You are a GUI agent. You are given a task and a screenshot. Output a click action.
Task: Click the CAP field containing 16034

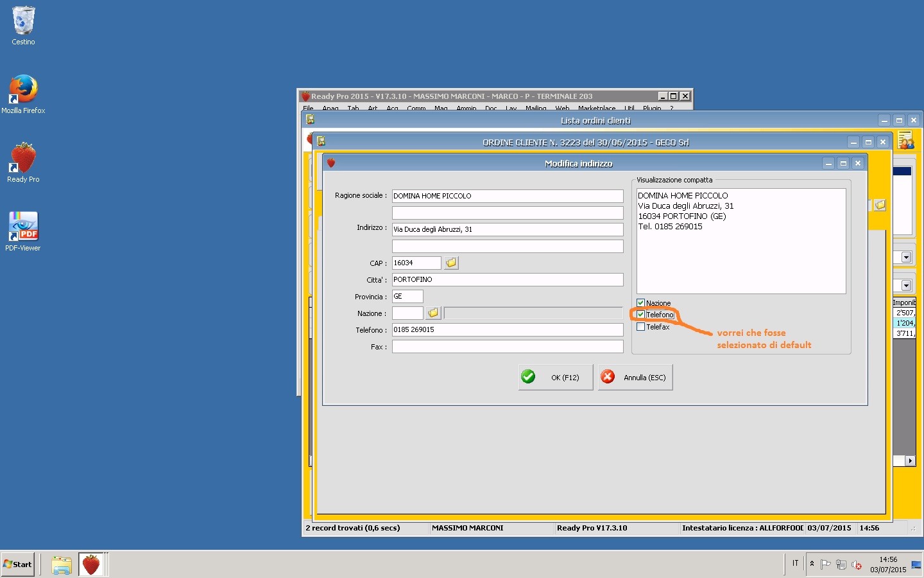[x=416, y=263]
